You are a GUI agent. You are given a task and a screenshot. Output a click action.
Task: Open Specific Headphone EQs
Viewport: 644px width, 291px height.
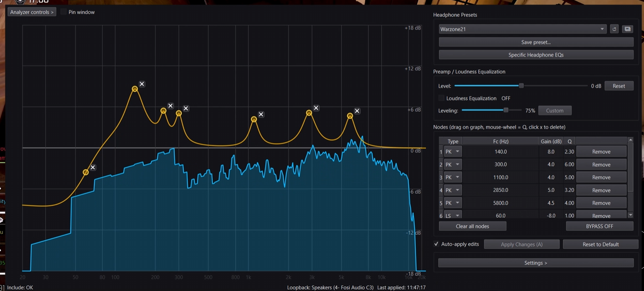coord(536,55)
